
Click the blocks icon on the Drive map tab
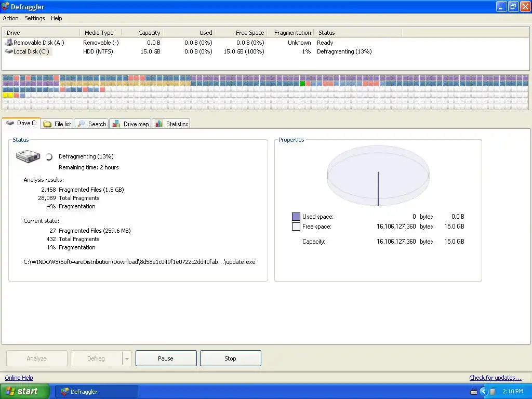click(x=116, y=124)
